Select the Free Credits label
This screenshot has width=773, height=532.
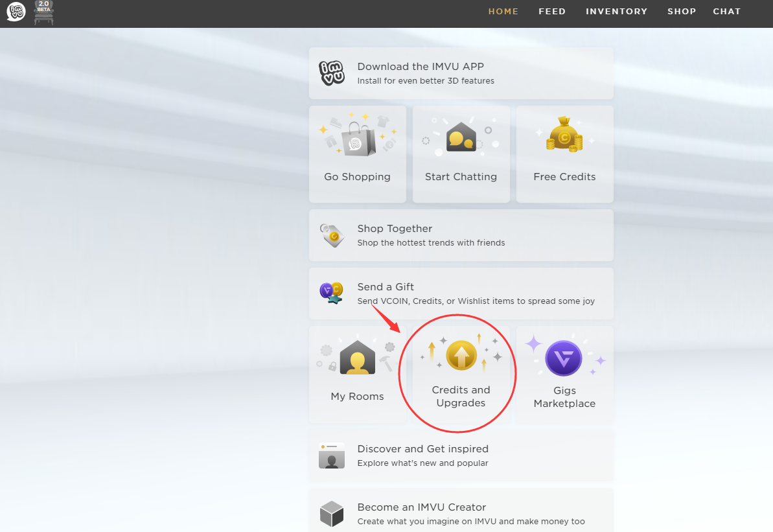[564, 176]
